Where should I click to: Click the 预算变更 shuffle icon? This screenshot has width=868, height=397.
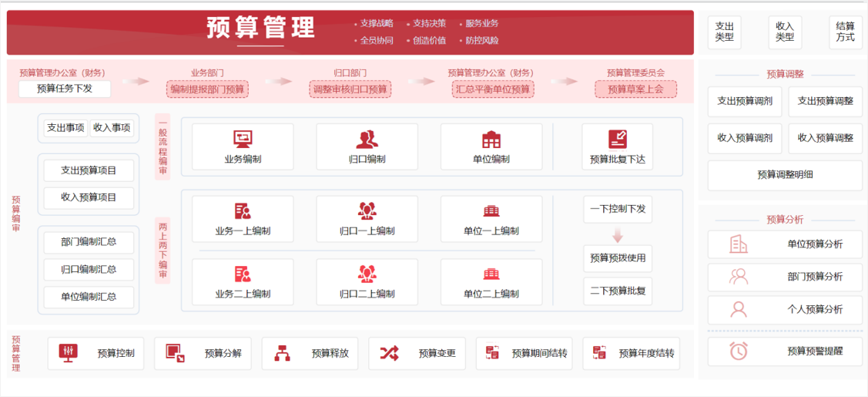389,353
